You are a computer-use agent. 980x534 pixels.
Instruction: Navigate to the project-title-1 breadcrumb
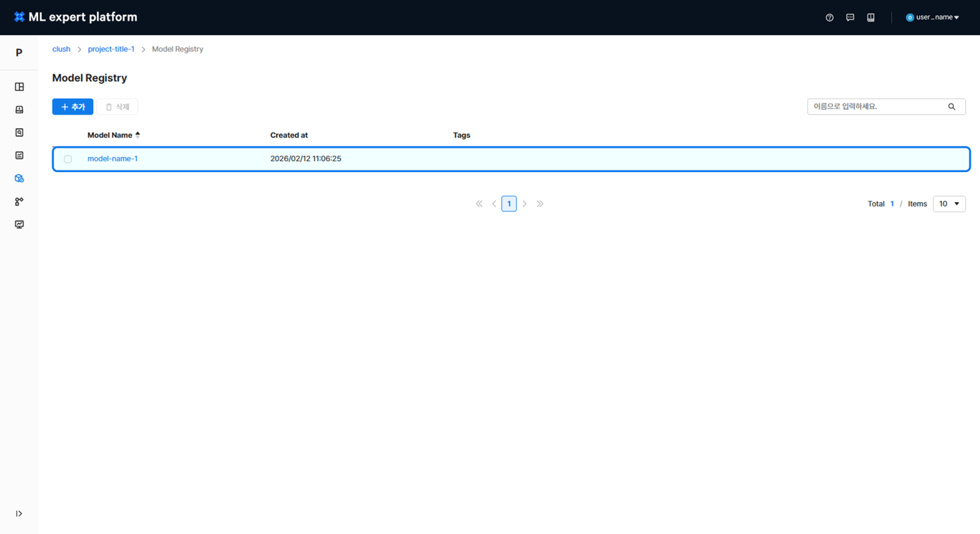point(111,49)
